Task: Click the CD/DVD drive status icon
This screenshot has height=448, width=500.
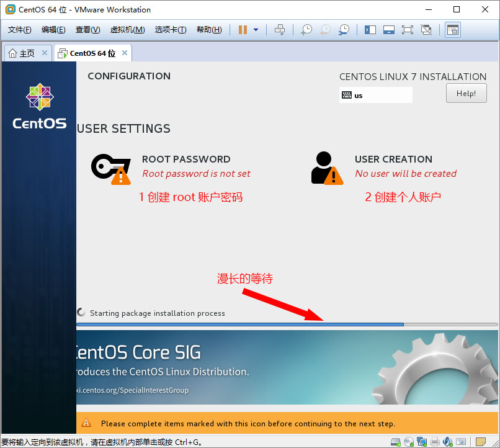Action: tap(409, 441)
